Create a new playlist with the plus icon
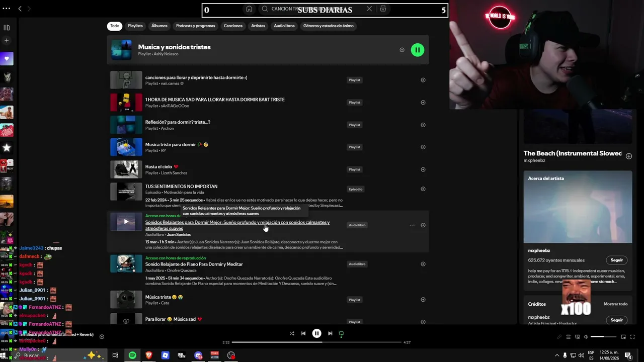644x362 pixels. tap(7, 40)
